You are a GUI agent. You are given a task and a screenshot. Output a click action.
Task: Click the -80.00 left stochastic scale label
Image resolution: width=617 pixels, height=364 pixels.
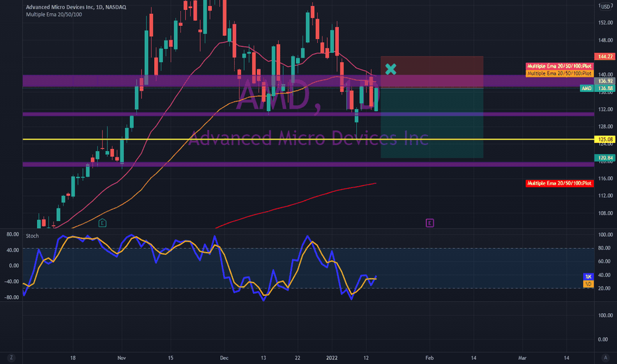tap(11, 297)
